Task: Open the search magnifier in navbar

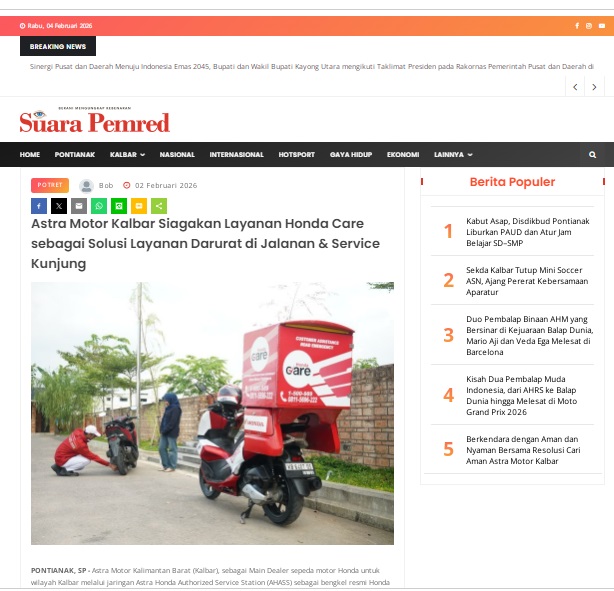Action: pos(592,155)
